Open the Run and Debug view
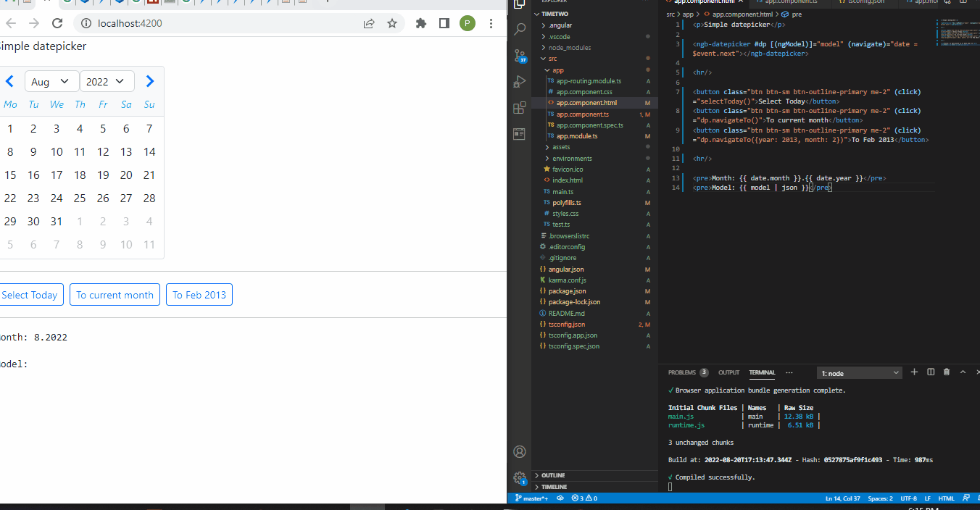 click(519, 81)
